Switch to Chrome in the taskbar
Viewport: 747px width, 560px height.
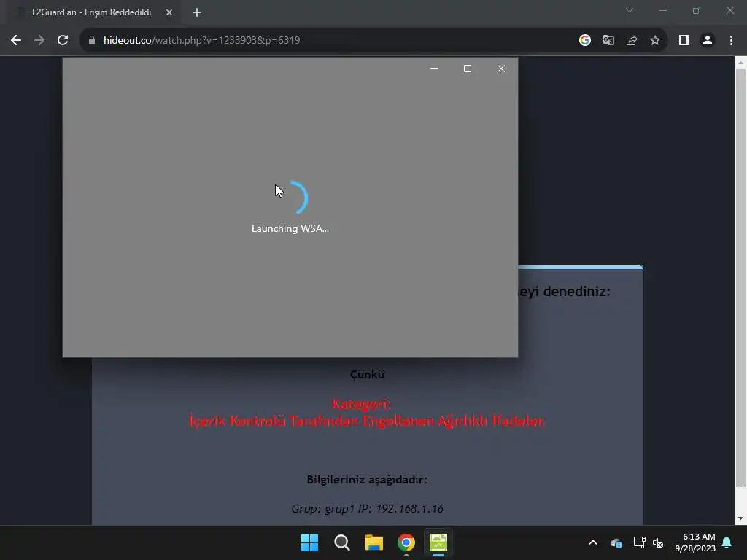click(x=406, y=542)
